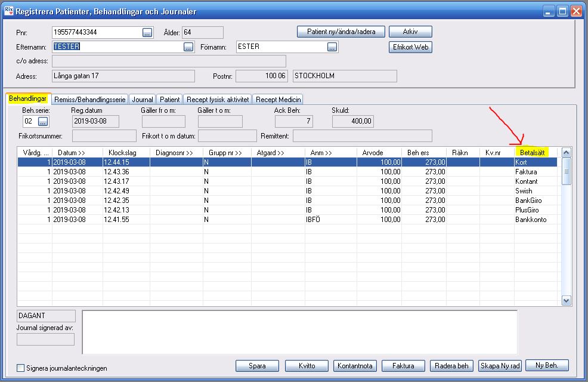
Task: Click the c/o adress field
Action: click(169, 61)
